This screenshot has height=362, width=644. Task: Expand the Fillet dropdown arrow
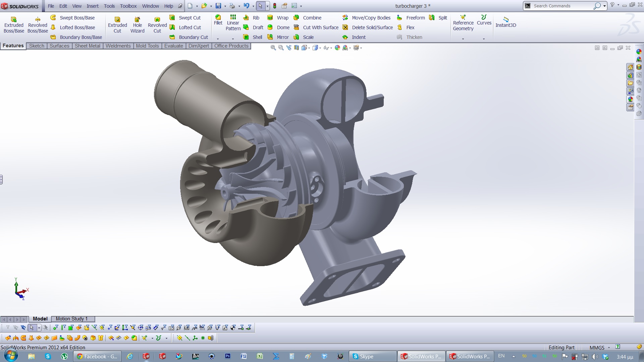[x=218, y=39]
